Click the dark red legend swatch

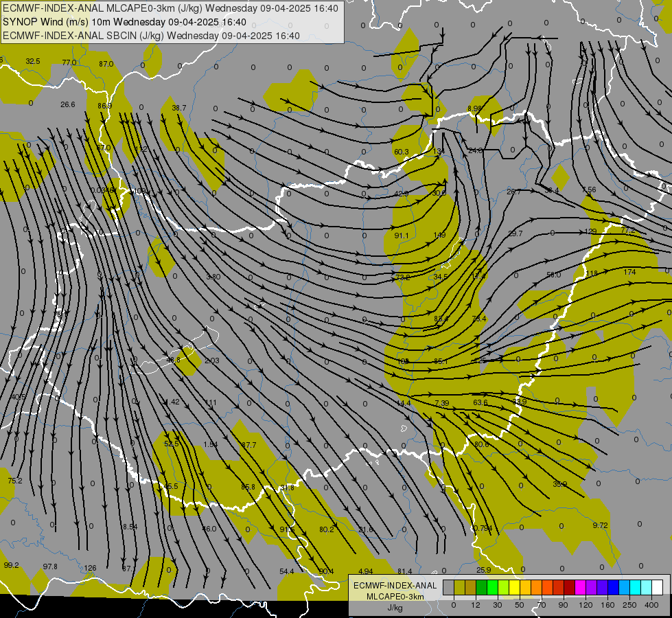pyautogui.click(x=569, y=588)
